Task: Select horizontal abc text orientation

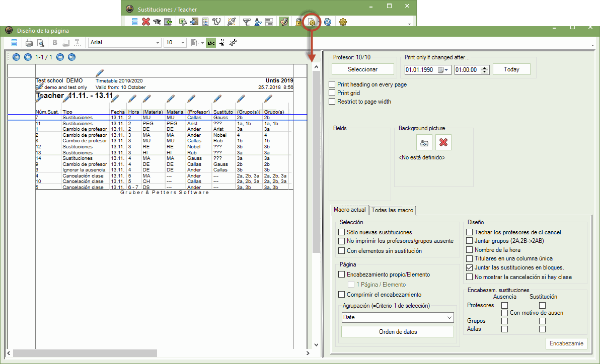Action: 211,43
